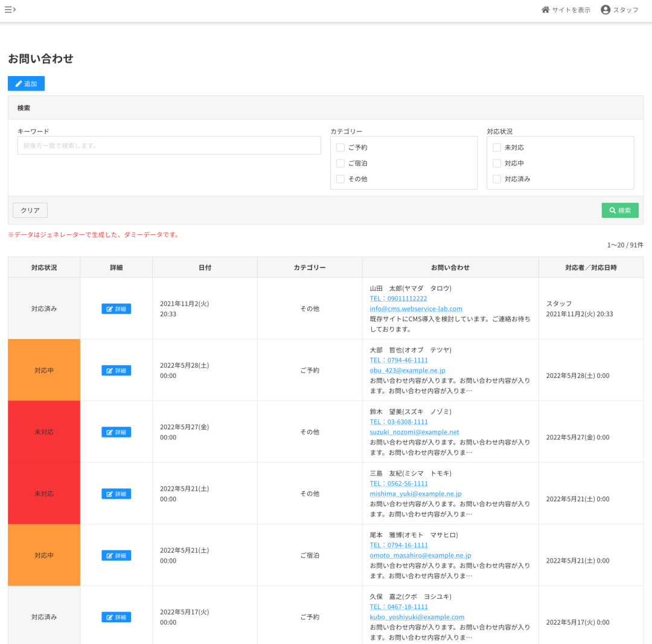The height and width of the screenshot is (644, 652).
Task: Check the ご宿泊 category checkbox
Action: [340, 163]
